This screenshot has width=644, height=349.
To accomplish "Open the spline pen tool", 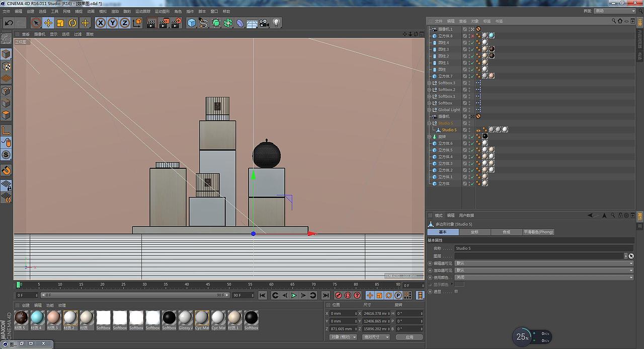I will pyautogui.click(x=204, y=23).
